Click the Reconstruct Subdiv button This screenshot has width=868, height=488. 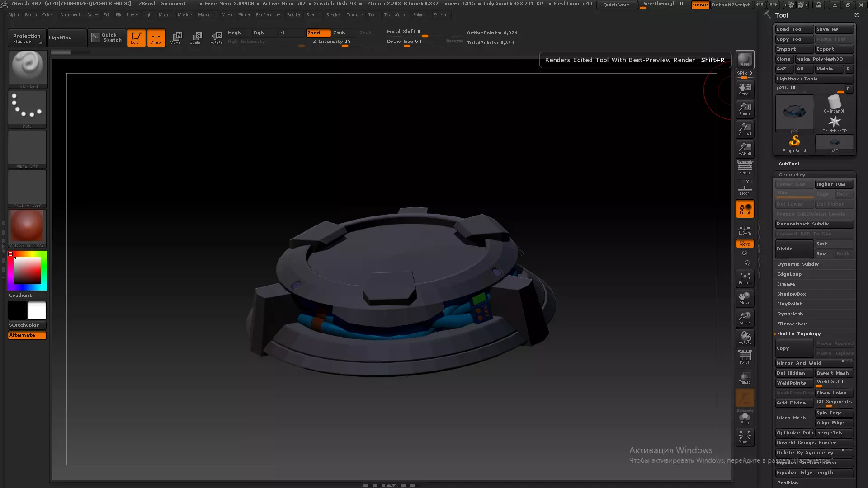[x=814, y=224]
